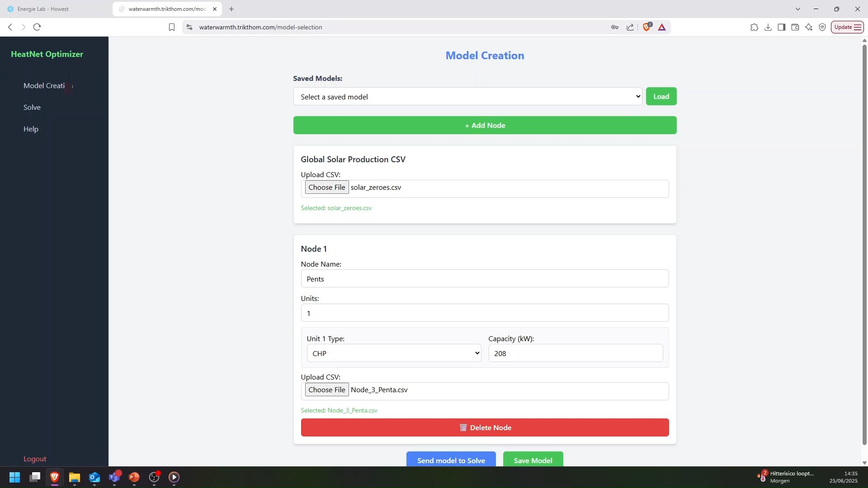Expand the saved model dropdown

tap(467, 96)
